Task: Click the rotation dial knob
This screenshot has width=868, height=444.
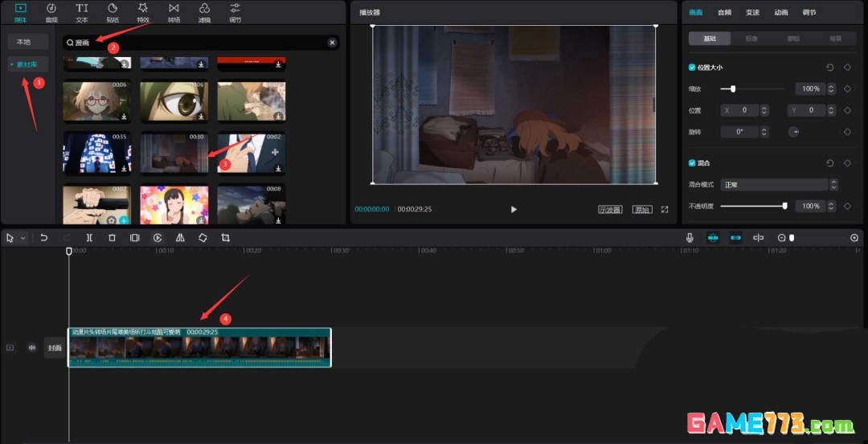Action: (x=794, y=132)
